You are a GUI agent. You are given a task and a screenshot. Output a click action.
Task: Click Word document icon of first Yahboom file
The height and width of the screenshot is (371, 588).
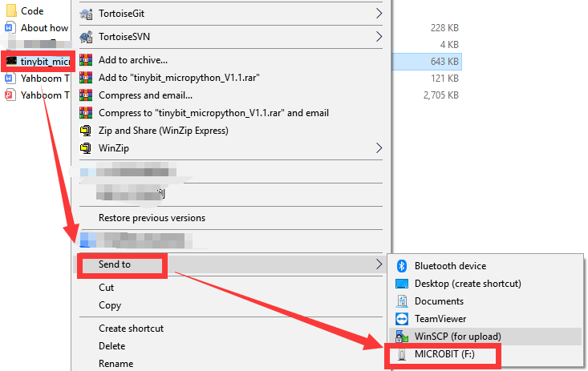pyautogui.click(x=10, y=79)
